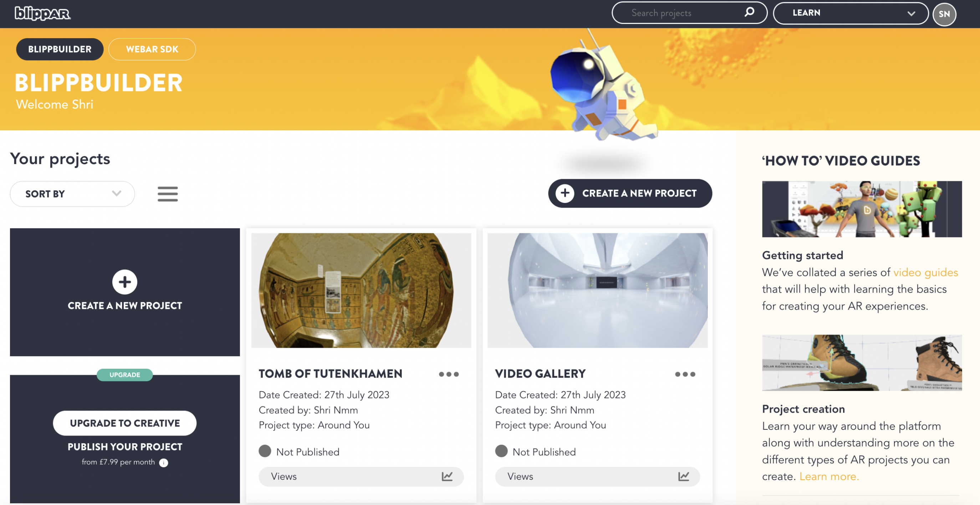Open the Getting started video thumbnail

(862, 209)
